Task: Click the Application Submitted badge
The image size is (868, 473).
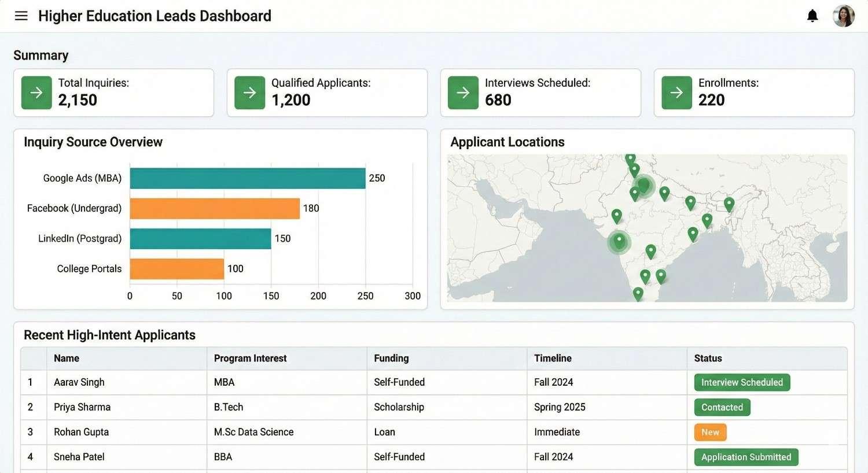Action: pos(746,457)
